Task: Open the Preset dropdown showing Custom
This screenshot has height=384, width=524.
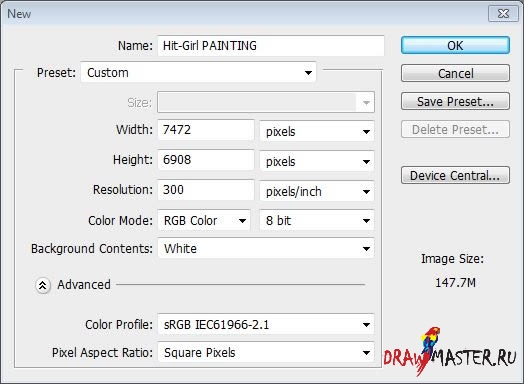Action: click(x=199, y=73)
